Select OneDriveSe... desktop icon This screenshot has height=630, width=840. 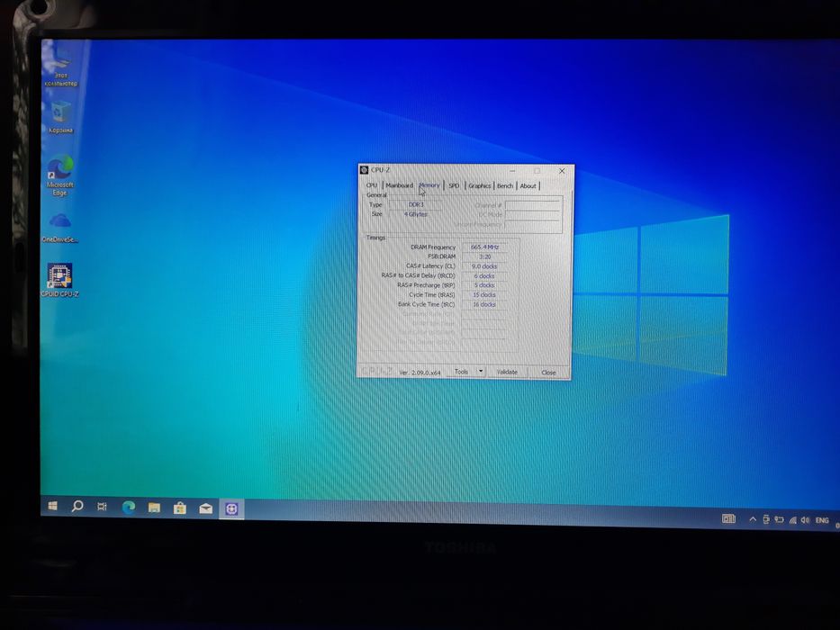tap(60, 228)
